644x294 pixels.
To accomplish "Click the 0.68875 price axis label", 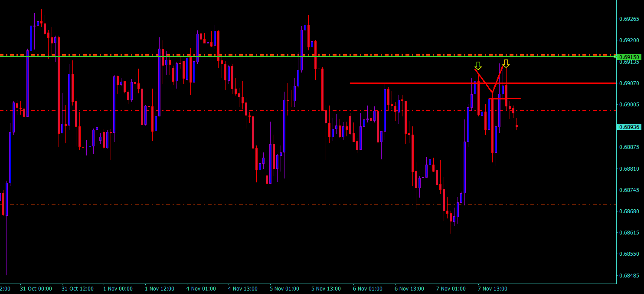I will point(629,147).
